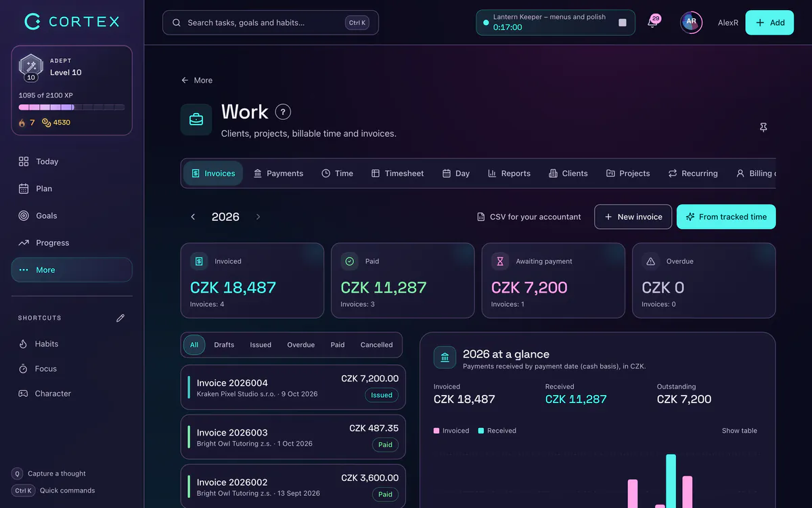Stop the running Lantern Keeper timer

pyautogui.click(x=623, y=22)
